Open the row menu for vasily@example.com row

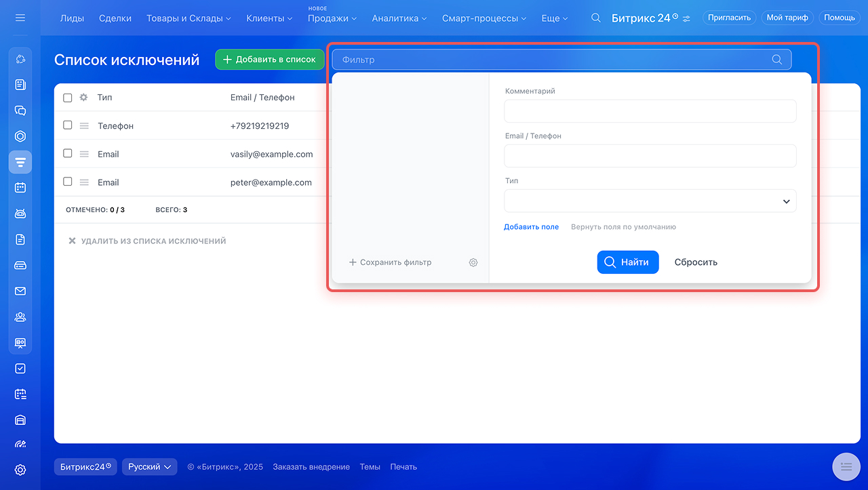click(84, 155)
